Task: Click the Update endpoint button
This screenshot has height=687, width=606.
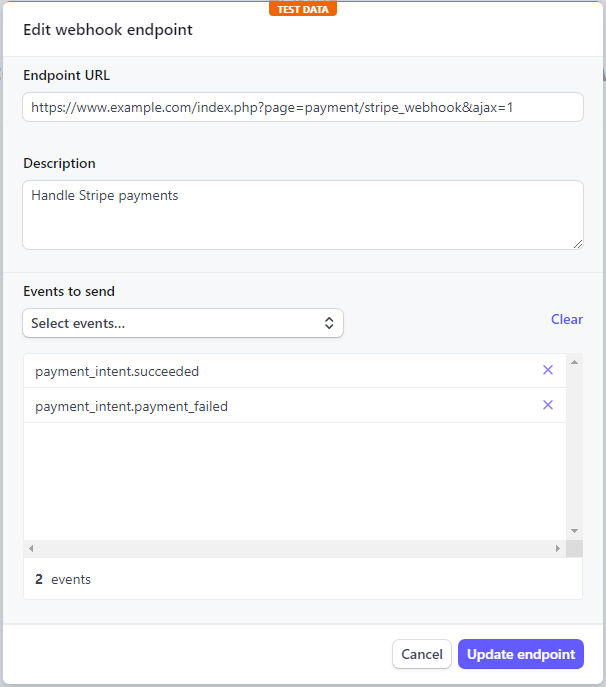Action: tap(520, 654)
